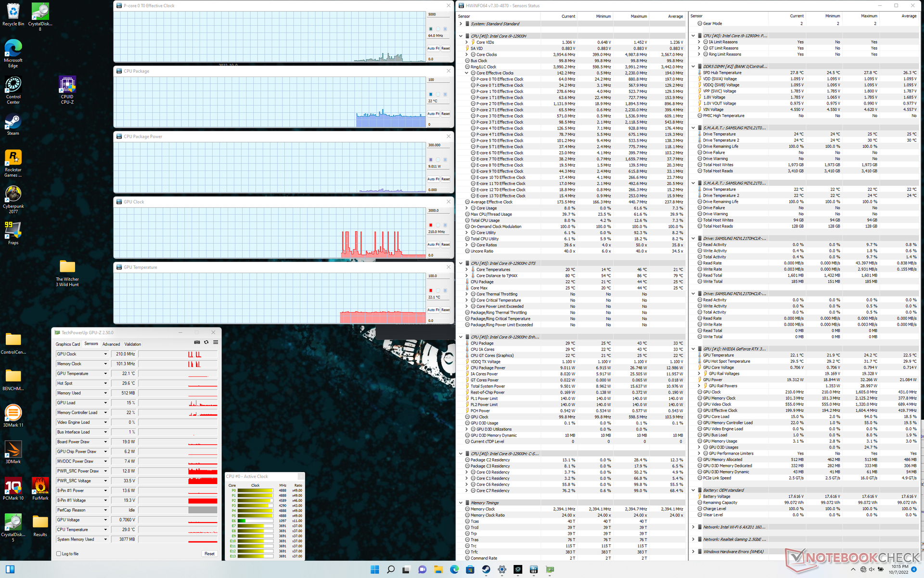This screenshot has width=924, height=578.
Task: Click Reset in CPU Package graph window
Action: coord(446,114)
